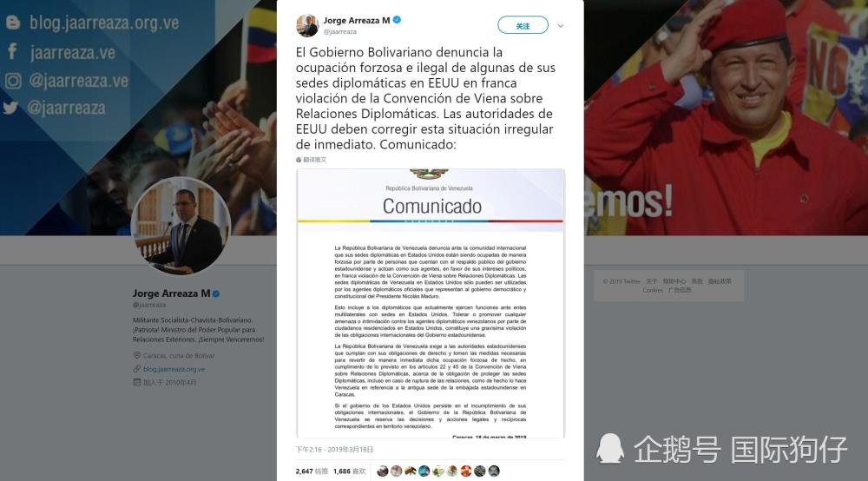This screenshot has height=481, width=868.
Task: Click the Cookies footer link
Action: 652,290
